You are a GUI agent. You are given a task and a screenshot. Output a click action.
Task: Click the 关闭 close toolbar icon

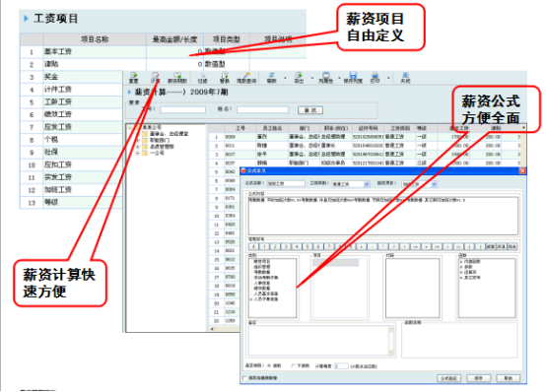(405, 77)
